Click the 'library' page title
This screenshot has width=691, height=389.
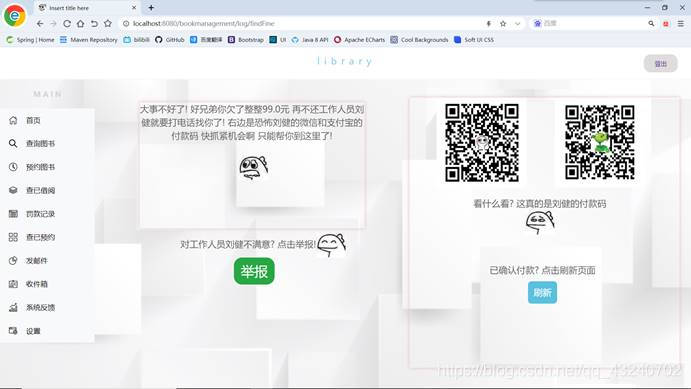(x=345, y=61)
